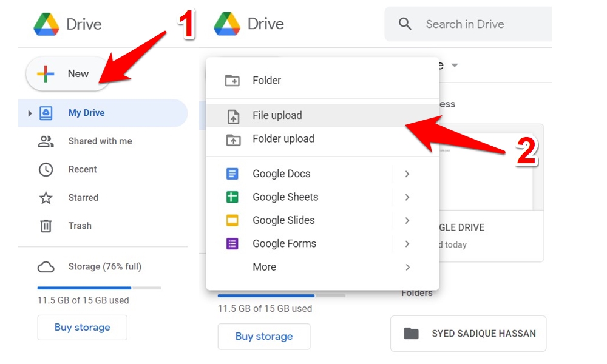Expand the Google Sheets submenu arrow

(x=407, y=197)
